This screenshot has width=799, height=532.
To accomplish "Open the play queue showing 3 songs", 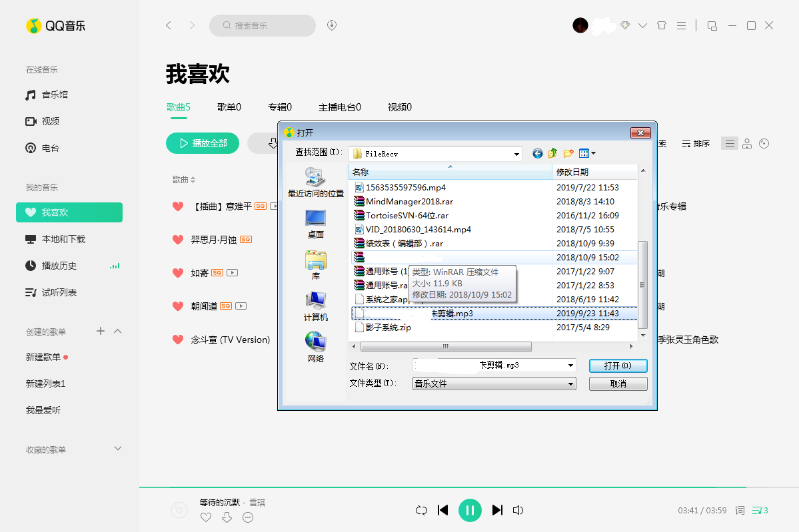I will point(760,509).
